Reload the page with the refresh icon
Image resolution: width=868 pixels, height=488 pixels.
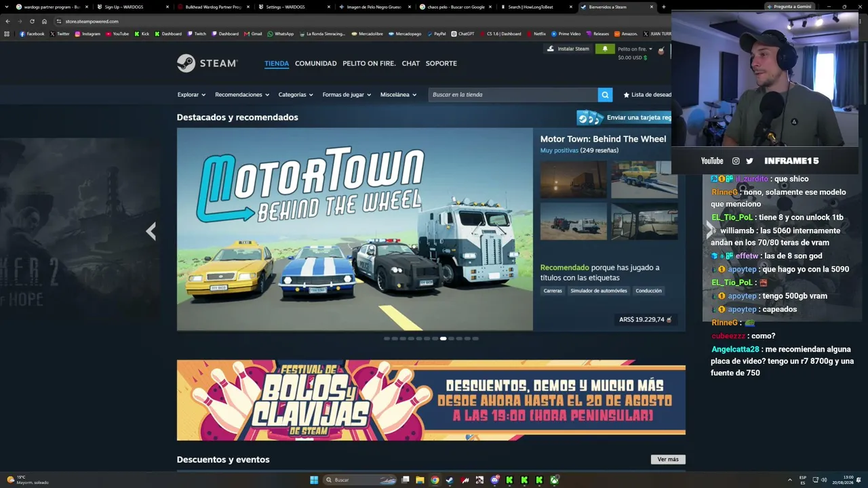click(x=32, y=21)
